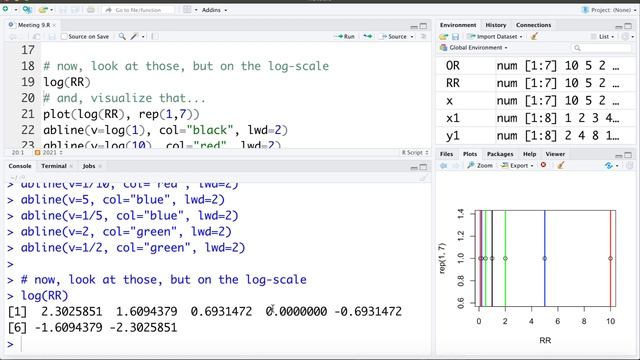The width and height of the screenshot is (640, 360).
Task: Switch to the Terminal tab
Action: [53, 166]
